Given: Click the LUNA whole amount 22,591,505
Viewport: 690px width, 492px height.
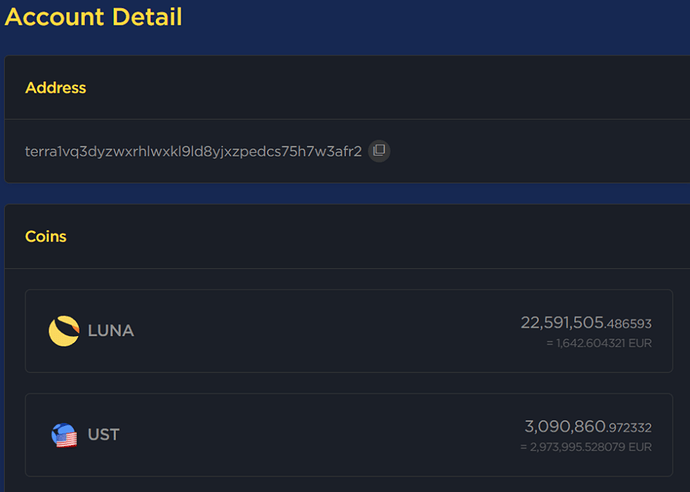Looking at the screenshot, I should click(x=562, y=322).
